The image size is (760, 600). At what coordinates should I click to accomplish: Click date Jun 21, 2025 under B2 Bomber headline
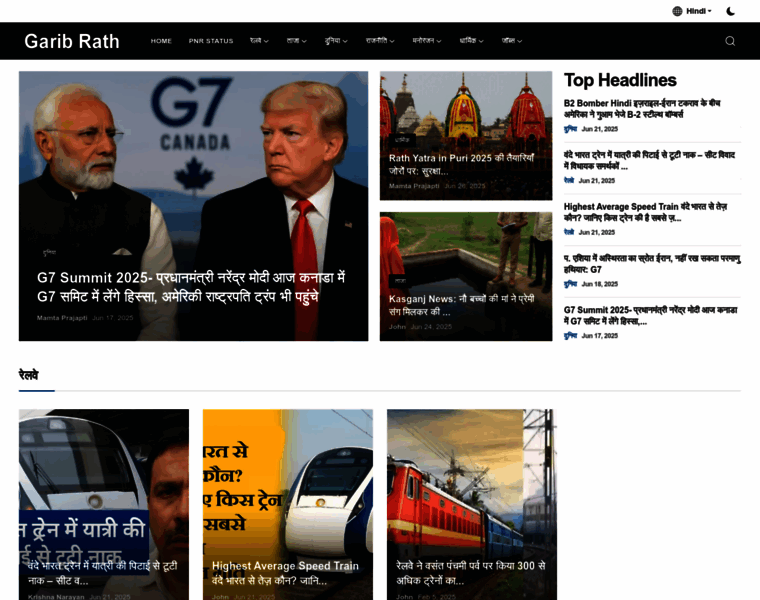tap(600, 129)
